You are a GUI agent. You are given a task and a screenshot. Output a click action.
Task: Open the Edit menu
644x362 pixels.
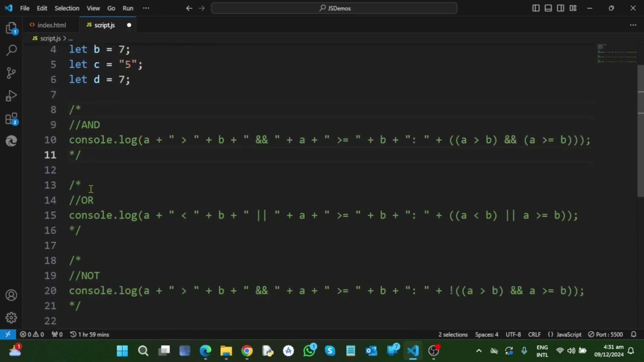tap(42, 8)
